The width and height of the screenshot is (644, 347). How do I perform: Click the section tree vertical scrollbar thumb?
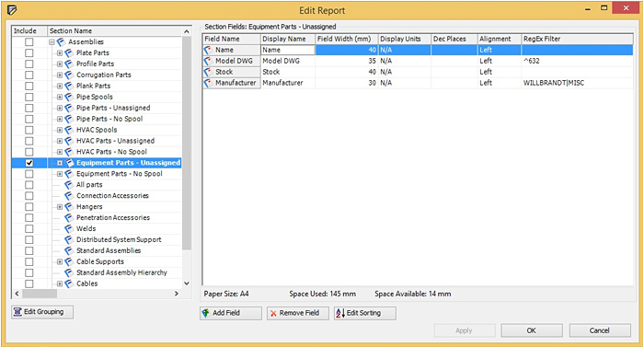pos(187,143)
